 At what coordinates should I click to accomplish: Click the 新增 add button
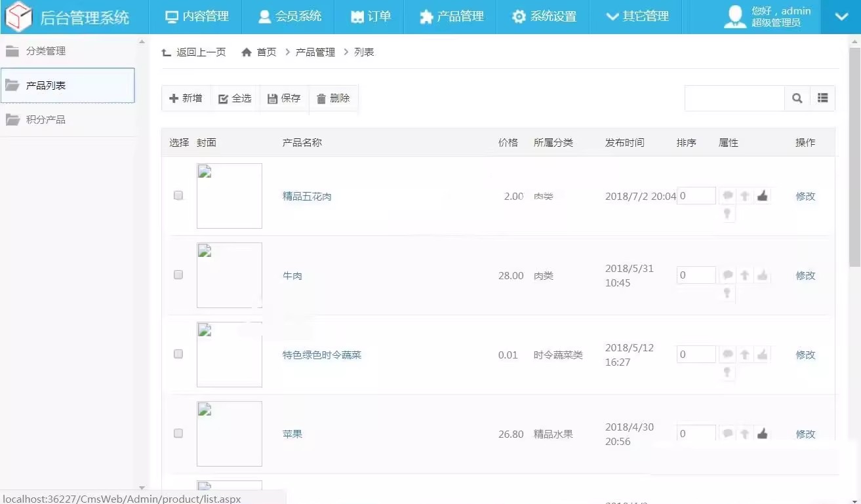click(186, 98)
